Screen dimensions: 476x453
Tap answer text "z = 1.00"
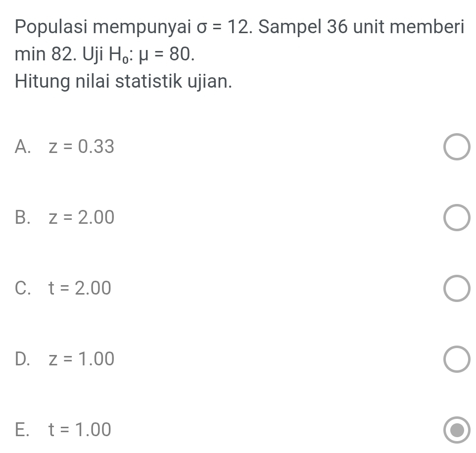(x=81, y=359)
